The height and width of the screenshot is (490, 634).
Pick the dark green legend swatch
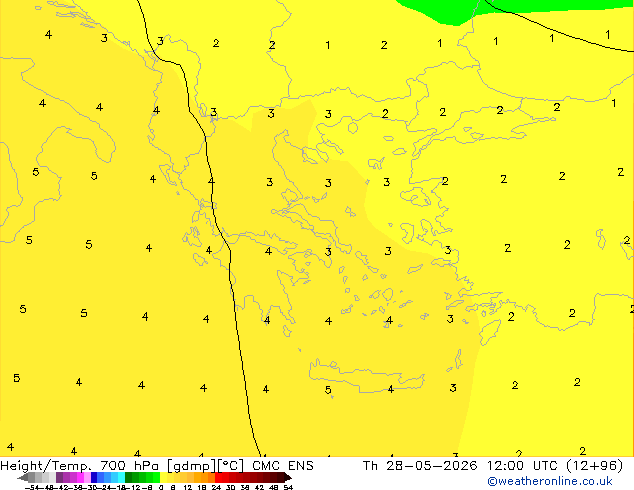click(129, 477)
